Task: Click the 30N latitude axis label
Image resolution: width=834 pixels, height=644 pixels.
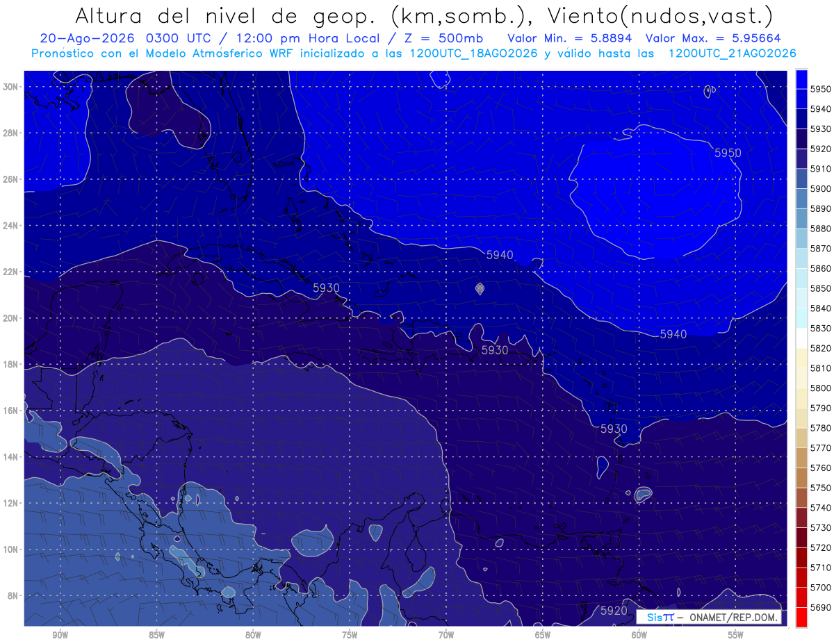Action: [11, 86]
